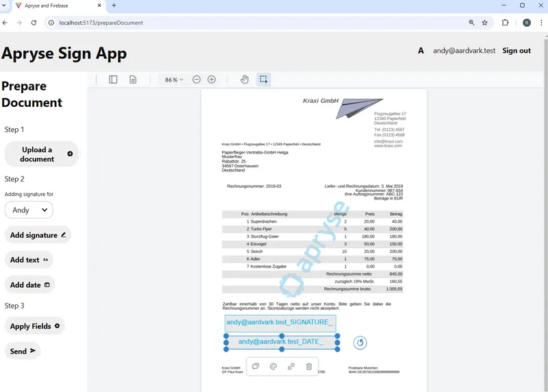Open the Chrome profile avatar

click(527, 23)
